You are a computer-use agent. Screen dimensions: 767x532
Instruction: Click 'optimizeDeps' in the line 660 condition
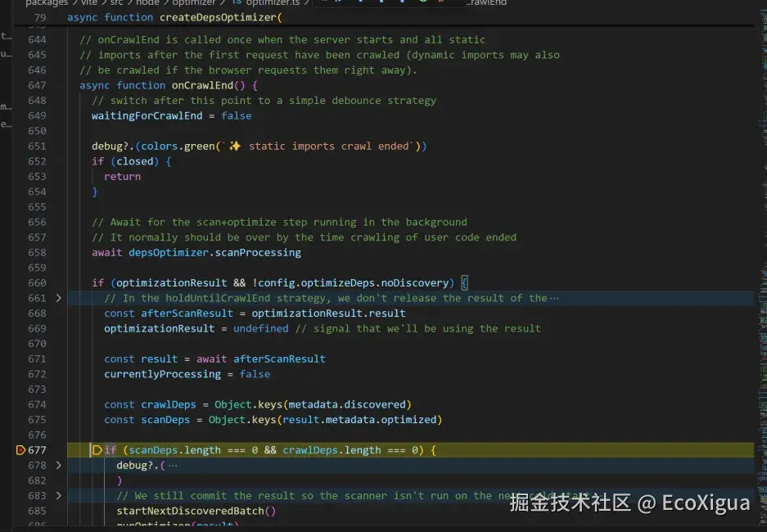[x=338, y=282]
